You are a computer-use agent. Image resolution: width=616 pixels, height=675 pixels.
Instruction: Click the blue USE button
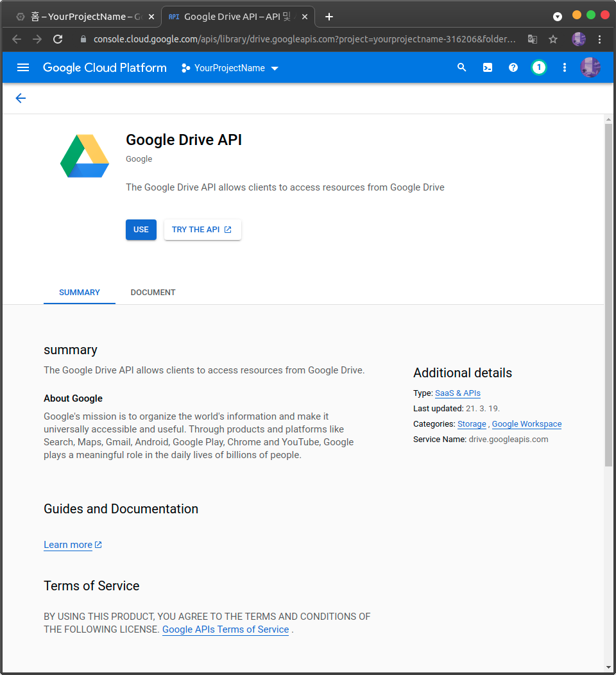pyautogui.click(x=141, y=230)
